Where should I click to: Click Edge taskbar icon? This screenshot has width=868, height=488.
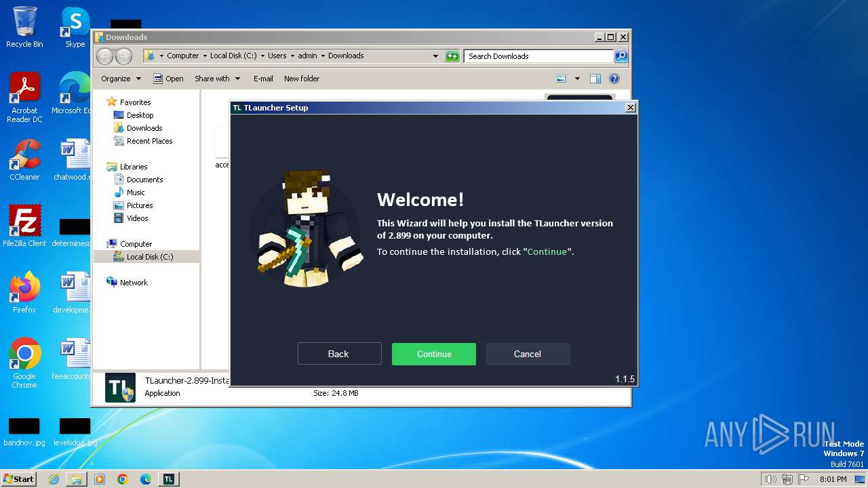click(146, 479)
